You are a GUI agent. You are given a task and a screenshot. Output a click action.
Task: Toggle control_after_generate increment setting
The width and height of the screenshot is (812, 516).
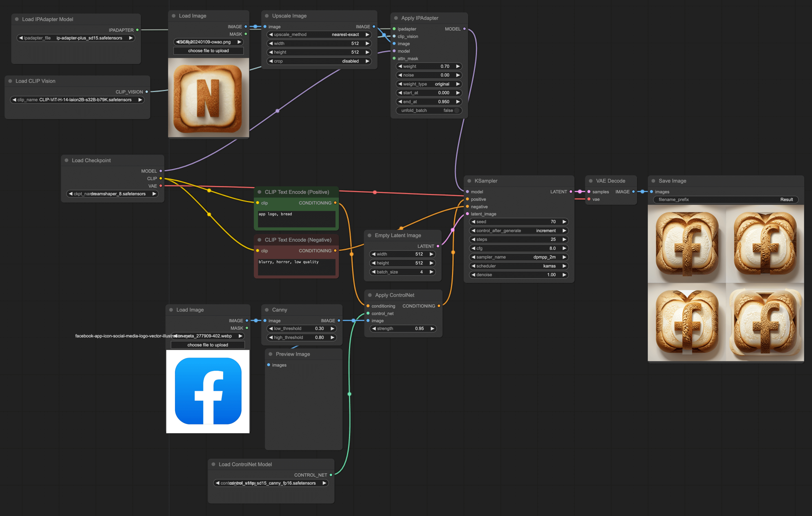tap(519, 231)
